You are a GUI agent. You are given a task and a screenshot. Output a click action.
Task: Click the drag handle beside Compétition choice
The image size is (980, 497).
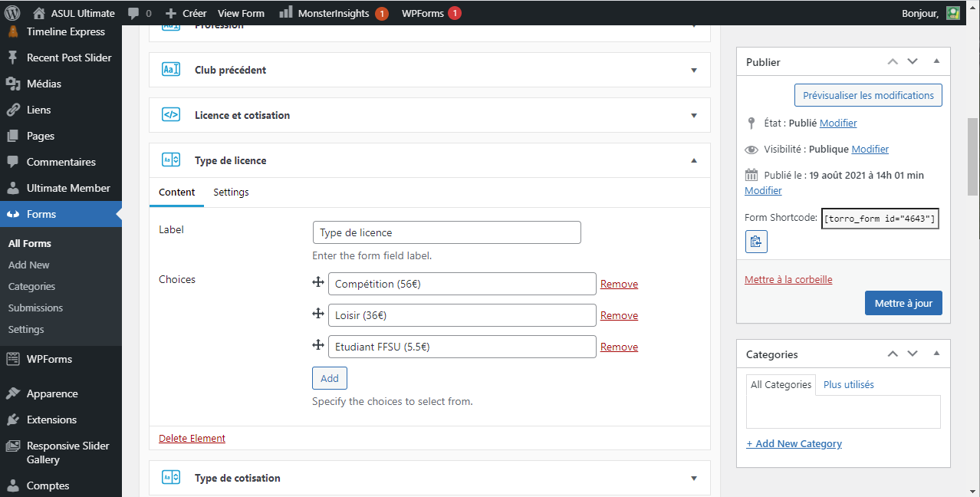(318, 283)
